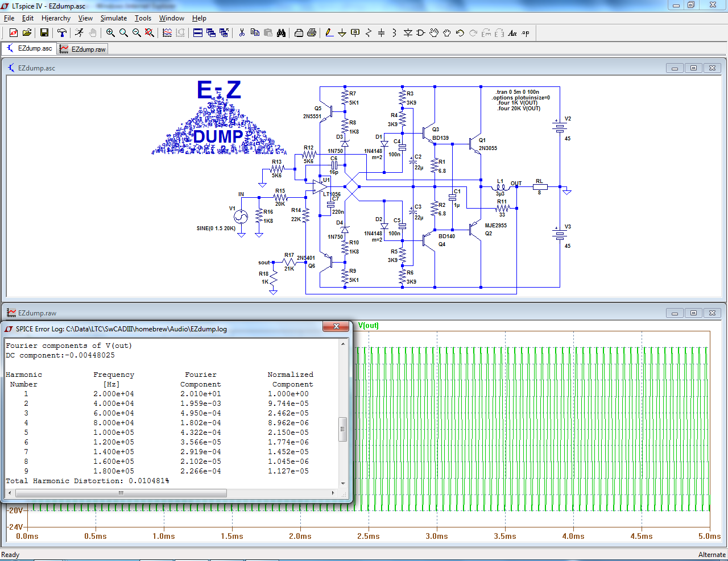This screenshot has width=728, height=561.
Task: Select the Drag hand tool
Action: (x=447, y=33)
